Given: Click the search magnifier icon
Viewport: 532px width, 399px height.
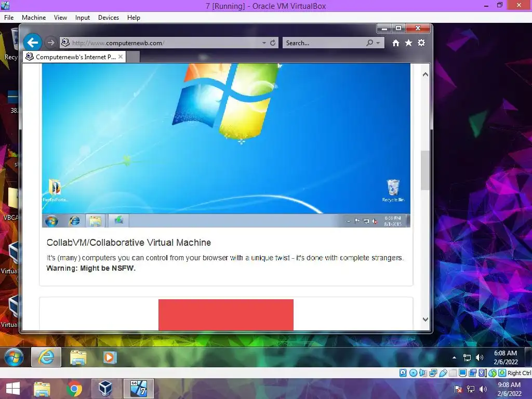Looking at the screenshot, I should pyautogui.click(x=370, y=43).
